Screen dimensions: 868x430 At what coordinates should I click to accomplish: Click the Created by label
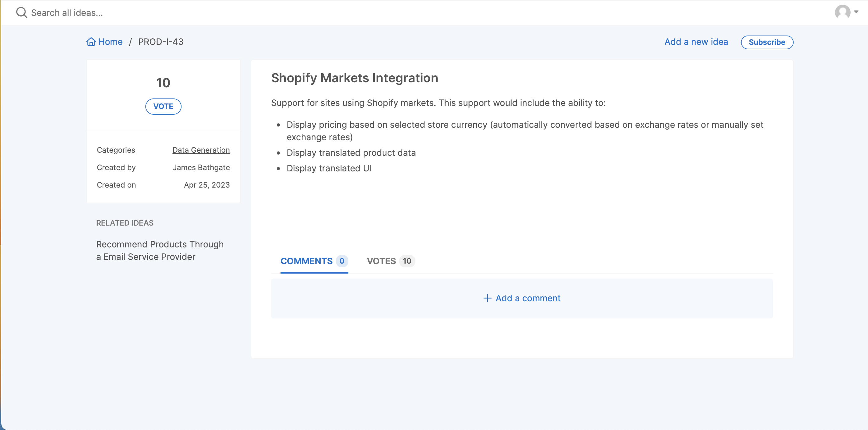116,168
